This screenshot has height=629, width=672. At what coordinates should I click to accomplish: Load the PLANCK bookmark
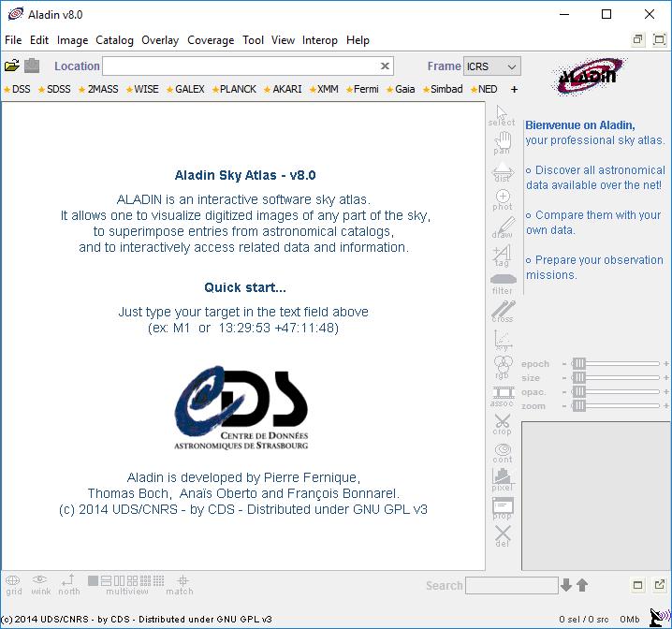[x=234, y=89]
